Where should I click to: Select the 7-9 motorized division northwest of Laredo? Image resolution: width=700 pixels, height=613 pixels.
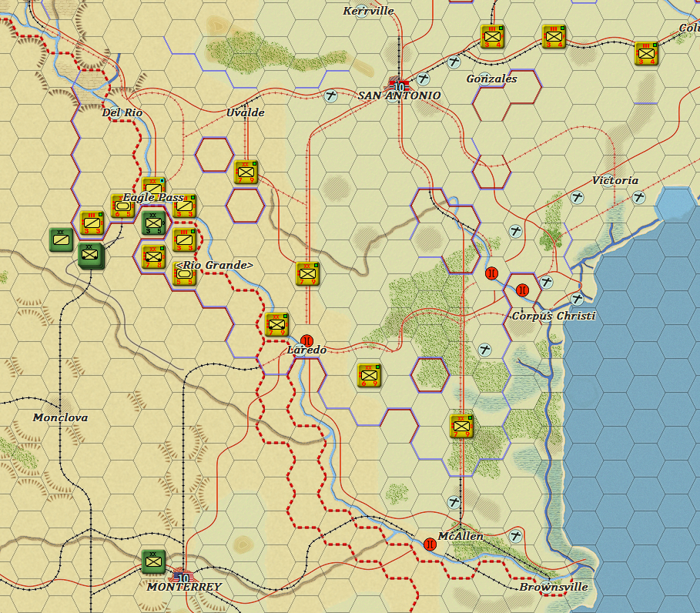click(x=276, y=324)
